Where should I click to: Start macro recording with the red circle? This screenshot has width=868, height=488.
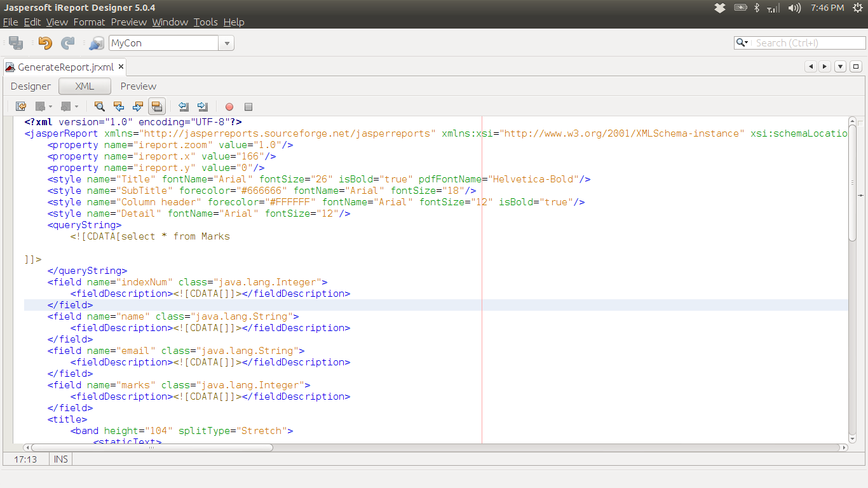(x=229, y=107)
